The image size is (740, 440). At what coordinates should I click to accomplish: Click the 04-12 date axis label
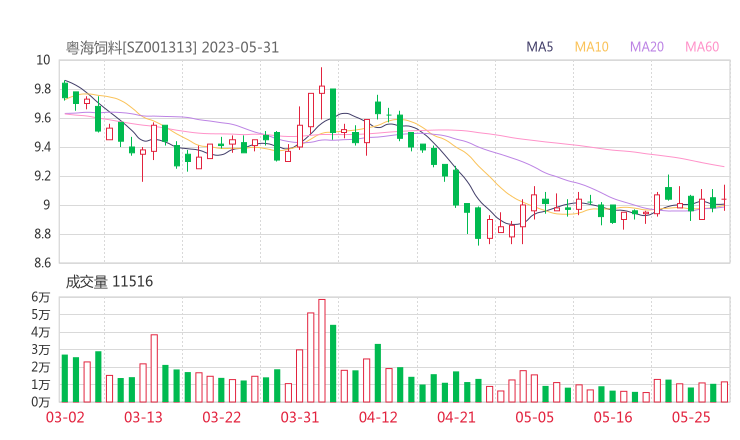[378, 417]
